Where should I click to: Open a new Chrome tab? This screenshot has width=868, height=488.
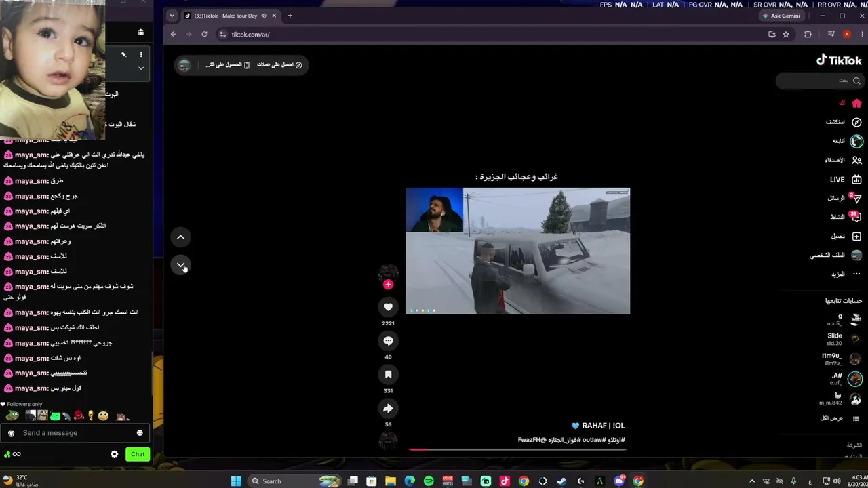(290, 16)
